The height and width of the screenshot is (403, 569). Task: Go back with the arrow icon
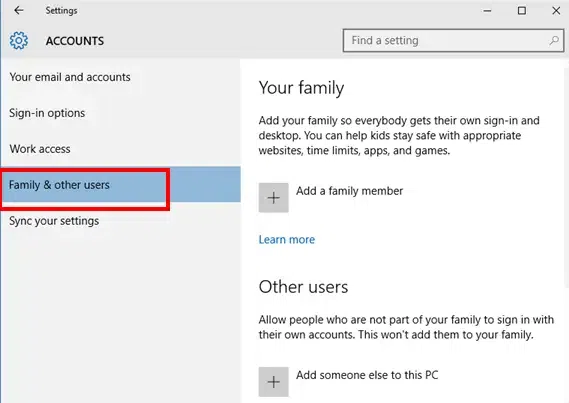point(19,11)
